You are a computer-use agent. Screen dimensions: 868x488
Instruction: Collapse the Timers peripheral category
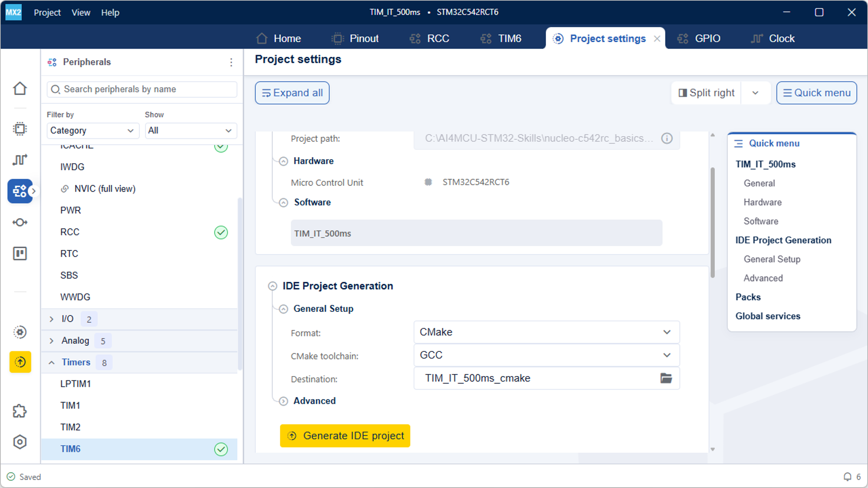point(52,363)
